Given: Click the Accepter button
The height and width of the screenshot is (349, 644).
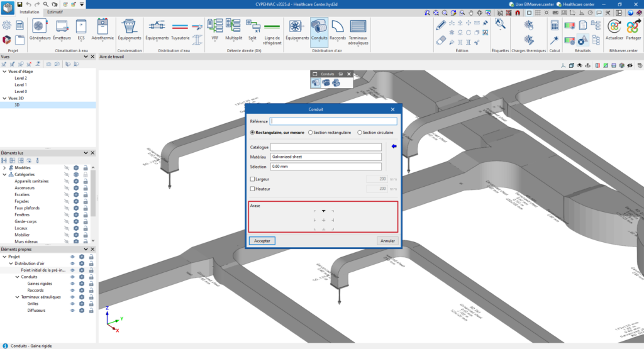Looking at the screenshot, I should 262,241.
